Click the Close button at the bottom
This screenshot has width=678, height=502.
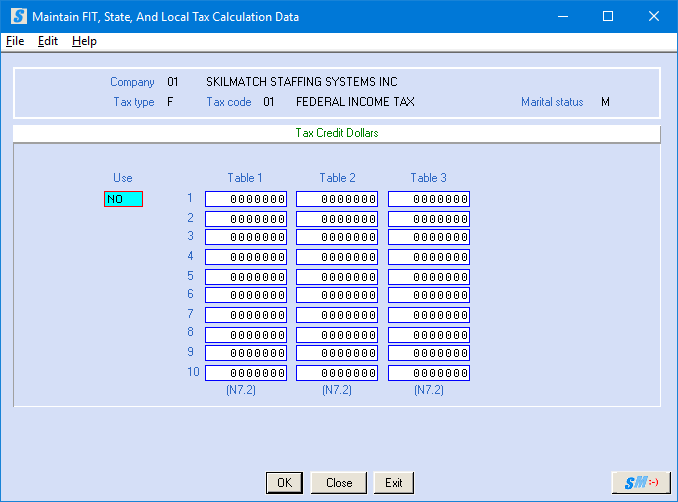(339, 483)
